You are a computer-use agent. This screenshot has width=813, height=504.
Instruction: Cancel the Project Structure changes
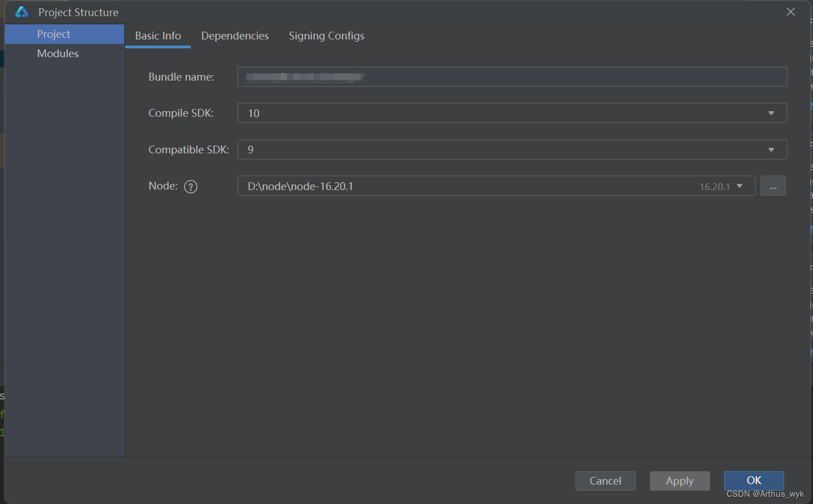pos(605,481)
